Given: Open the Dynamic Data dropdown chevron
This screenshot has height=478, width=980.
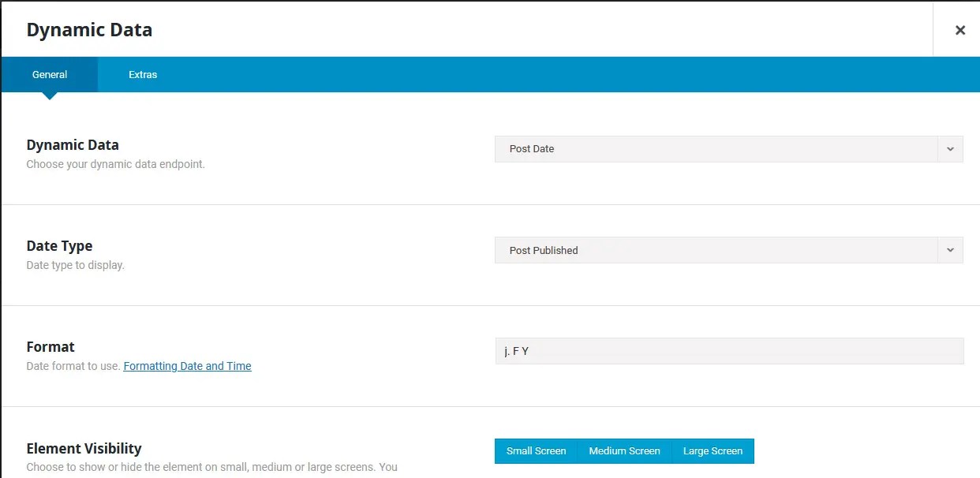Looking at the screenshot, I should click(951, 148).
